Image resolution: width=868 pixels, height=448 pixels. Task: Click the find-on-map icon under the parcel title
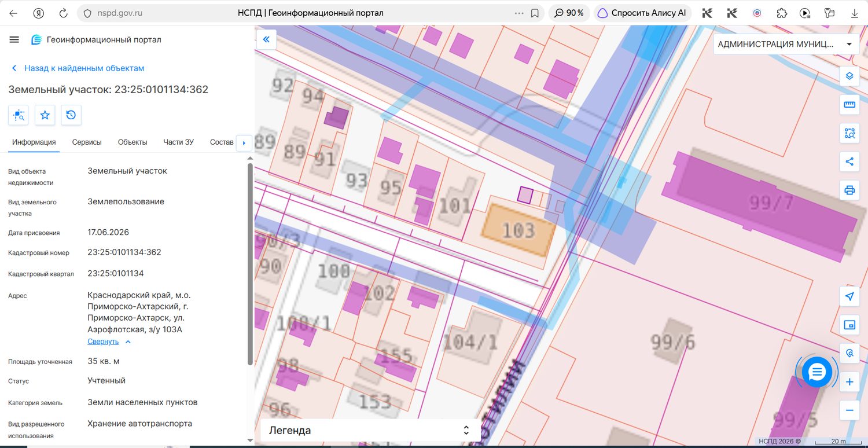(x=18, y=115)
